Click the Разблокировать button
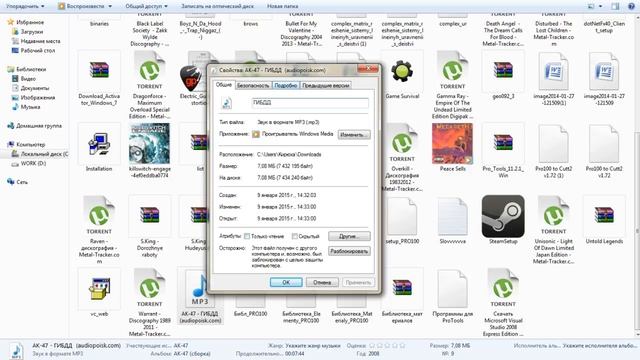 pos(349,251)
